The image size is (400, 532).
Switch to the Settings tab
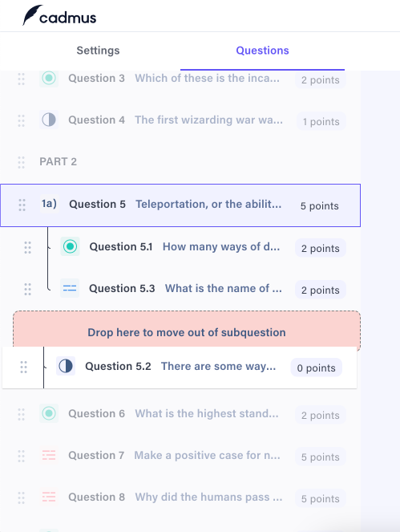(x=98, y=51)
